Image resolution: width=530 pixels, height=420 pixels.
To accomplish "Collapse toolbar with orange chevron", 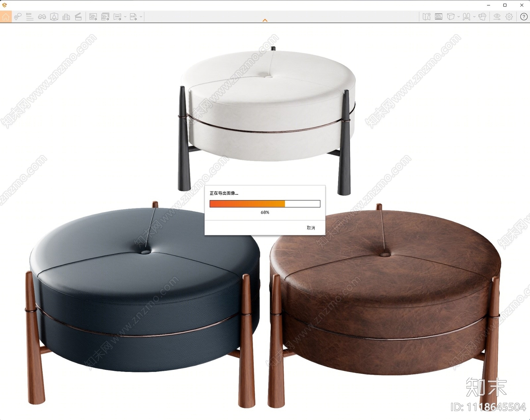I will [x=265, y=21].
